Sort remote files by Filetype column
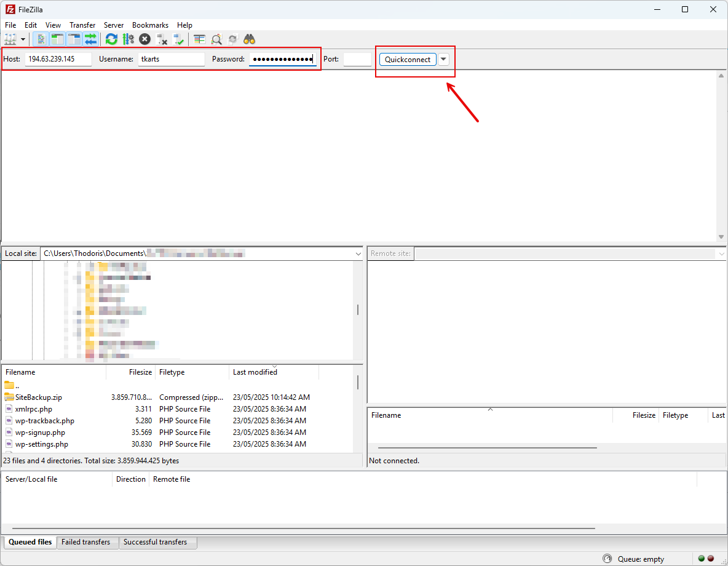Screen dimensions: 728x566 click(684, 415)
